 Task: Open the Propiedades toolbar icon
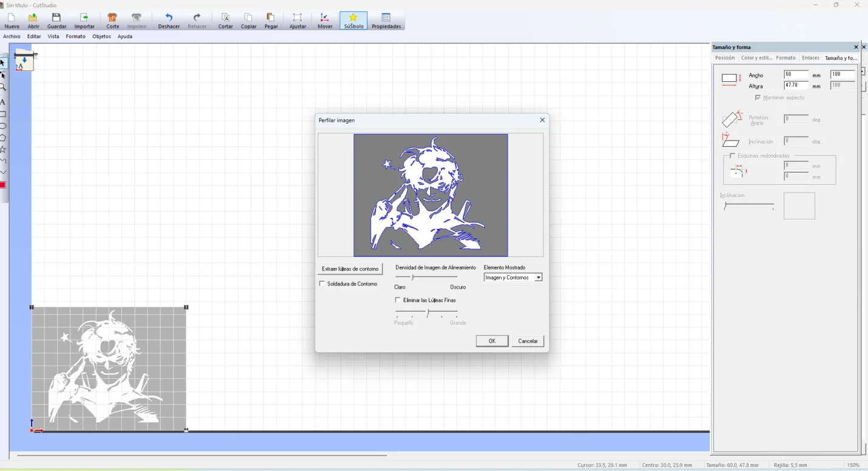click(386, 21)
